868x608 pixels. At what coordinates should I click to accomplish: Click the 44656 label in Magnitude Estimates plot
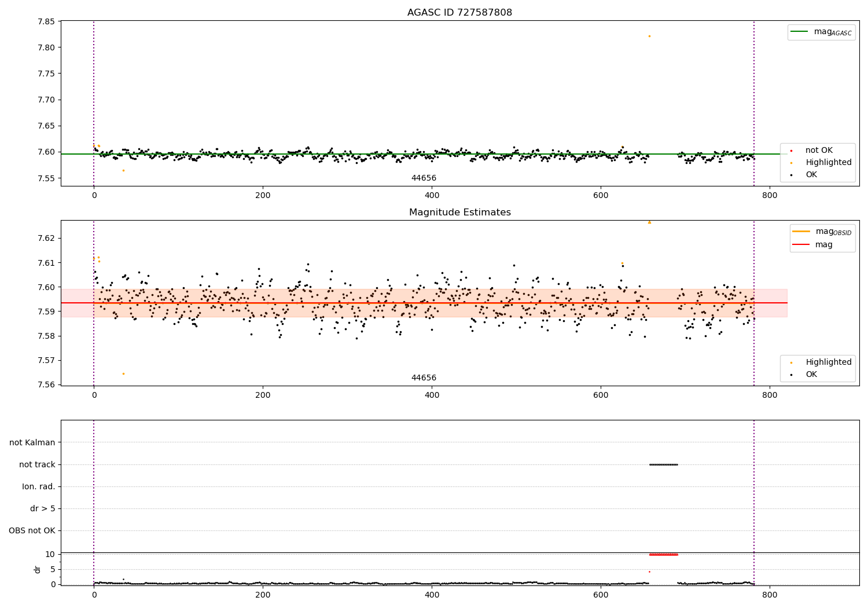click(x=424, y=378)
